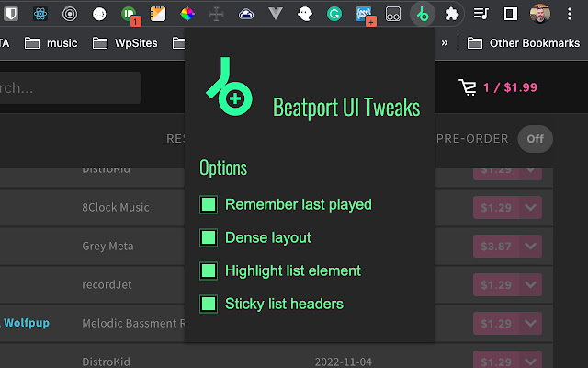Toggle the Remember last played checkbox
The width and height of the screenshot is (588, 368).
tap(209, 204)
